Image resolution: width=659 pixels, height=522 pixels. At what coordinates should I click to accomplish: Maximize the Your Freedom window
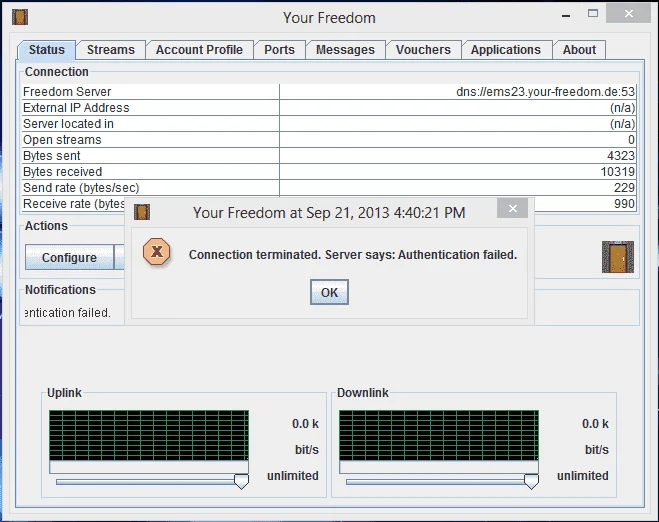pos(593,13)
